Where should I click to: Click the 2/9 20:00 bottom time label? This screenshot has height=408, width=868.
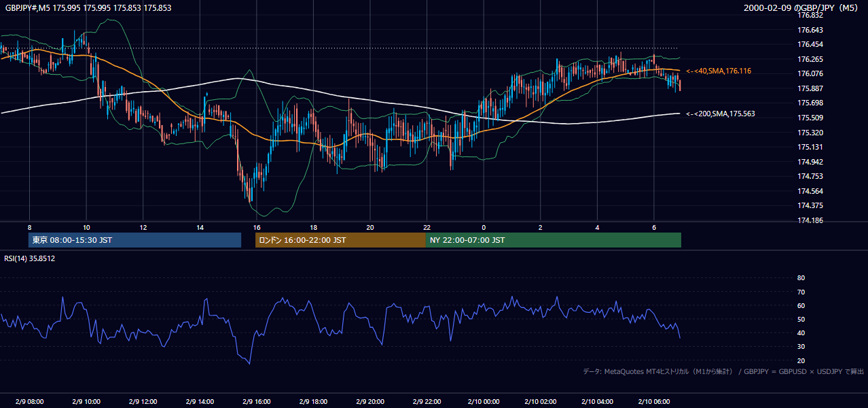pos(369,401)
